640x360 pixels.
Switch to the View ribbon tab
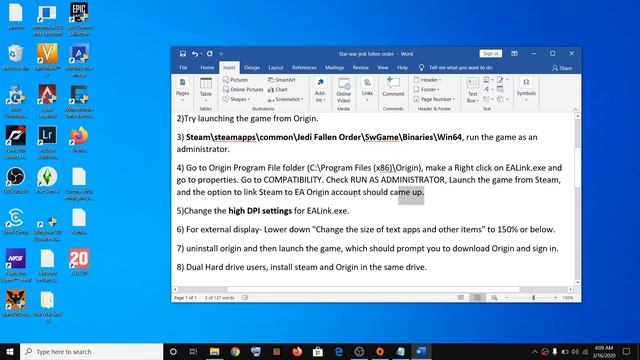pyautogui.click(x=383, y=68)
